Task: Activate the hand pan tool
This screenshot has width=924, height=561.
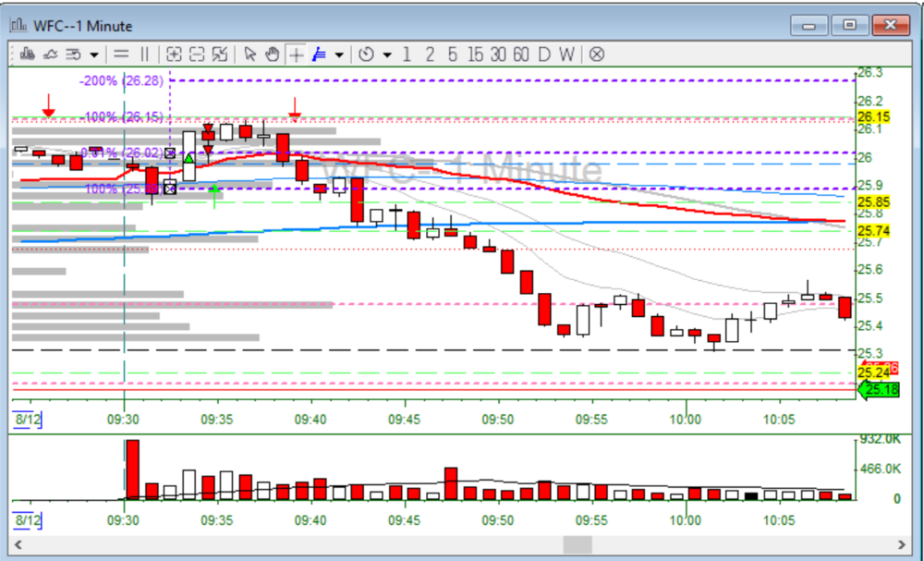Action: tap(272, 55)
